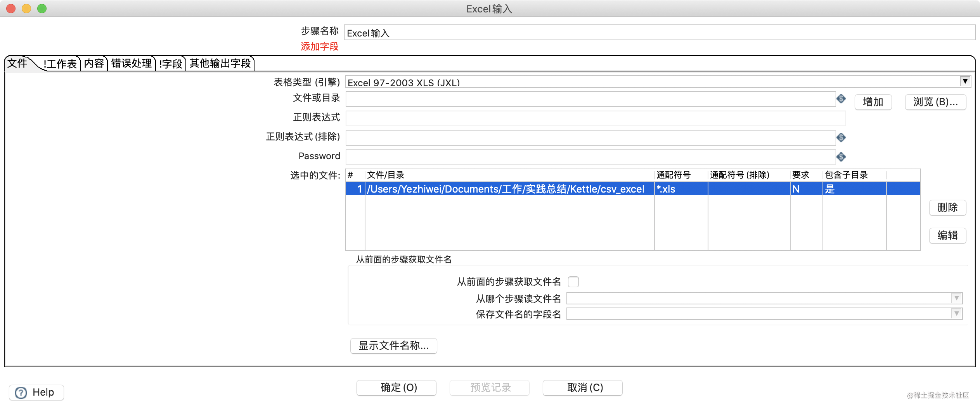This screenshot has height=410, width=980.
Task: Click the 增加 button
Action: click(x=873, y=102)
